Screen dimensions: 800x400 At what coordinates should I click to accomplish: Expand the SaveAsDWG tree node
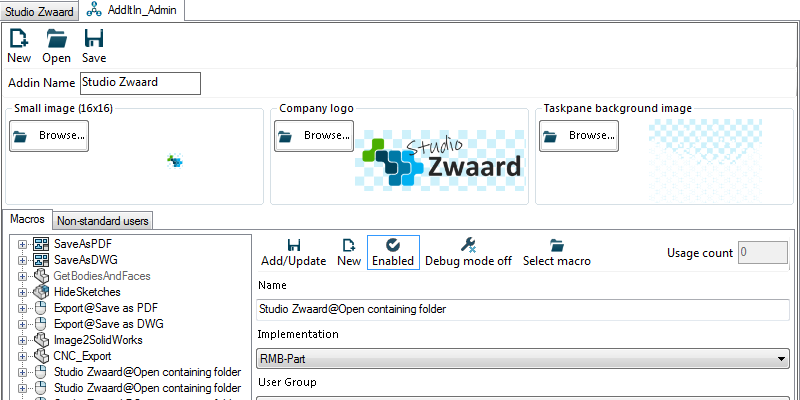coord(22,260)
